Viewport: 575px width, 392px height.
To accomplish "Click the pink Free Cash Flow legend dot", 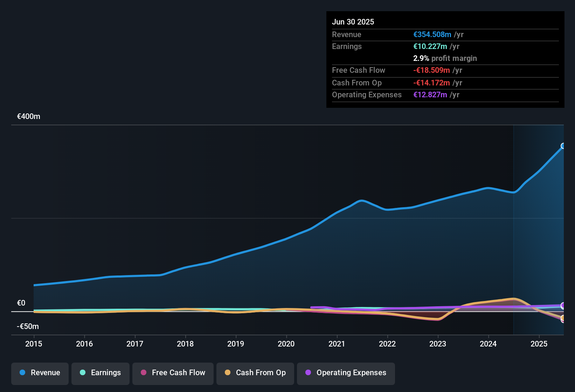I will tap(143, 373).
